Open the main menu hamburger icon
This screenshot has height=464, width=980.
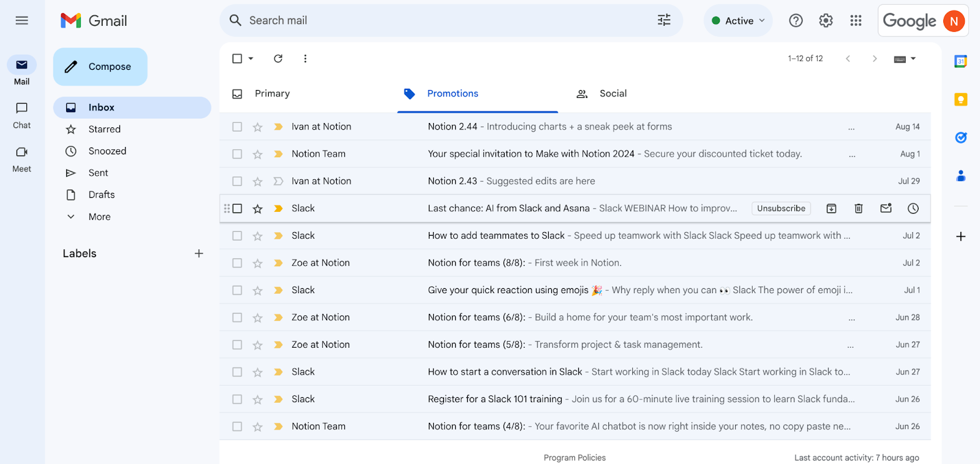pyautogui.click(x=21, y=20)
